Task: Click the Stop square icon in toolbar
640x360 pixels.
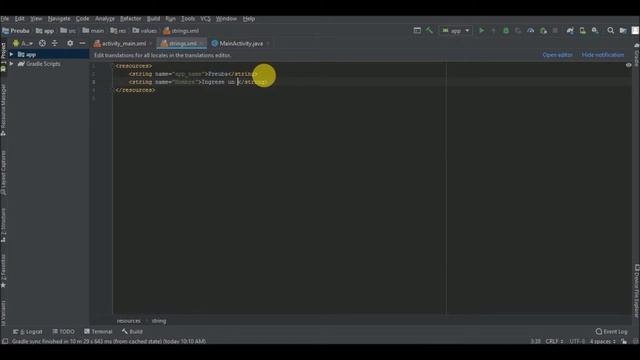Action: [x=555, y=30]
